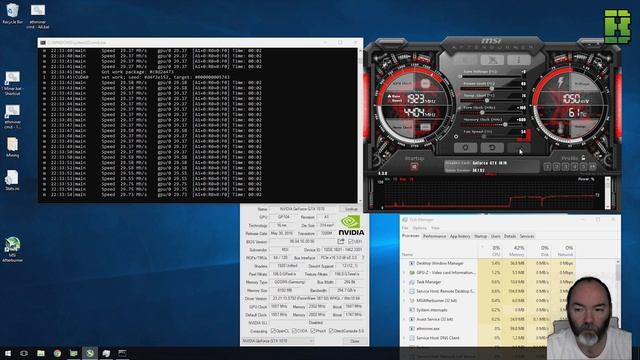Click Bus Interface question mark in GPU-Z
This screenshot has height=360, width=640.
point(363,258)
